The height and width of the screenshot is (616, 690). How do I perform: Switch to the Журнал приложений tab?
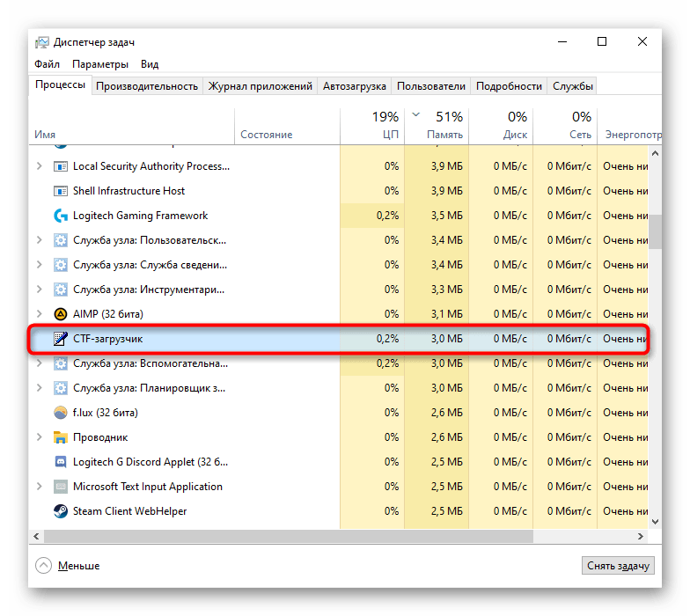click(x=261, y=86)
